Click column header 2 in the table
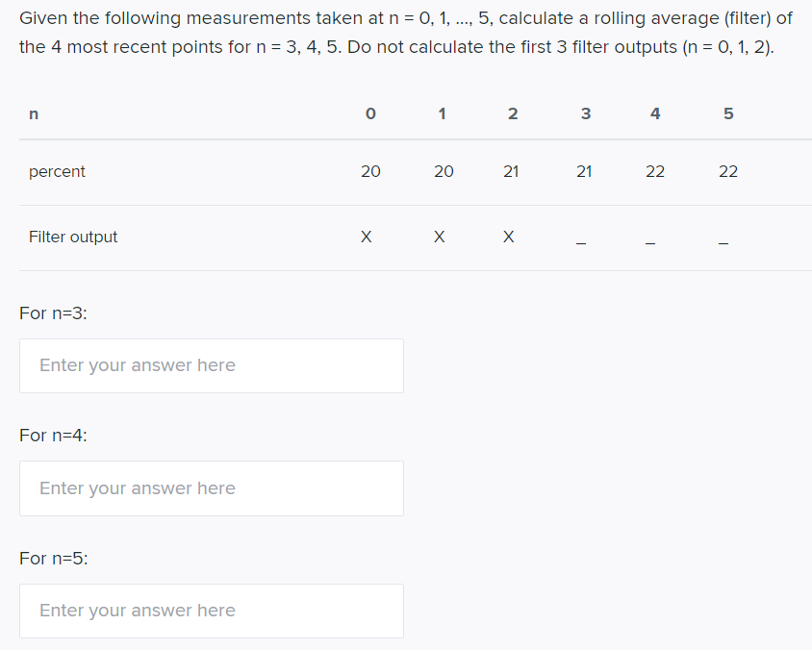Screen dimensions: 812x650 pyautogui.click(x=512, y=113)
